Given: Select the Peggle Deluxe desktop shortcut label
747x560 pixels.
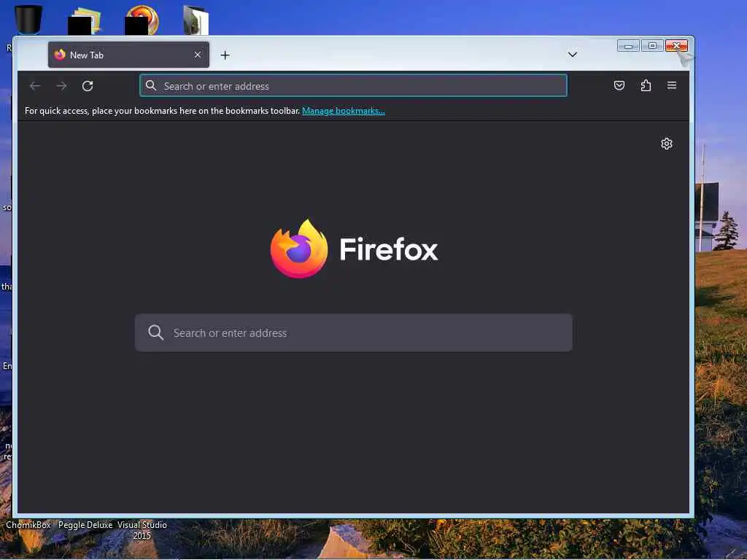Looking at the screenshot, I should point(85,525).
